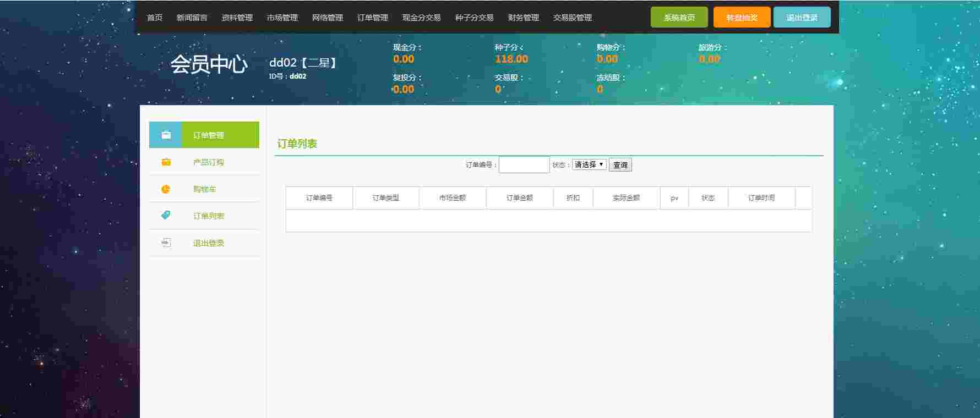Focus the 订单编号 input field
The width and height of the screenshot is (980, 418).
click(x=524, y=164)
